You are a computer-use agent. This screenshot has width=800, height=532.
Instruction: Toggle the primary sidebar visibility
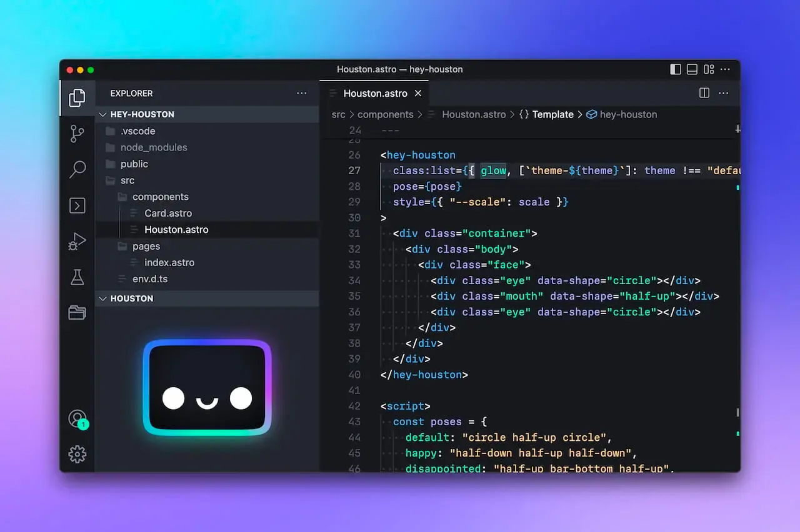point(676,69)
